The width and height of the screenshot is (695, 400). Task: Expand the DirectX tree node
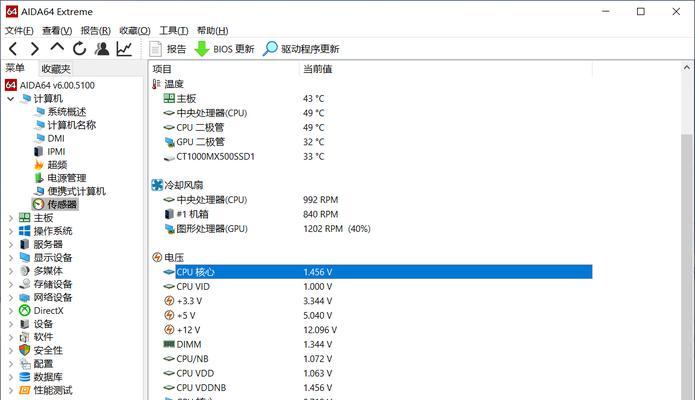(x=11, y=311)
